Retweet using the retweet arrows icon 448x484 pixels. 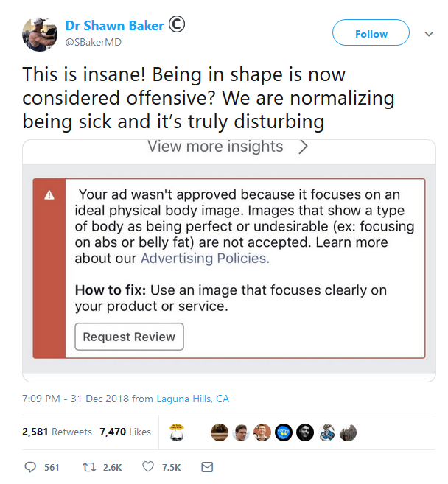(x=89, y=467)
